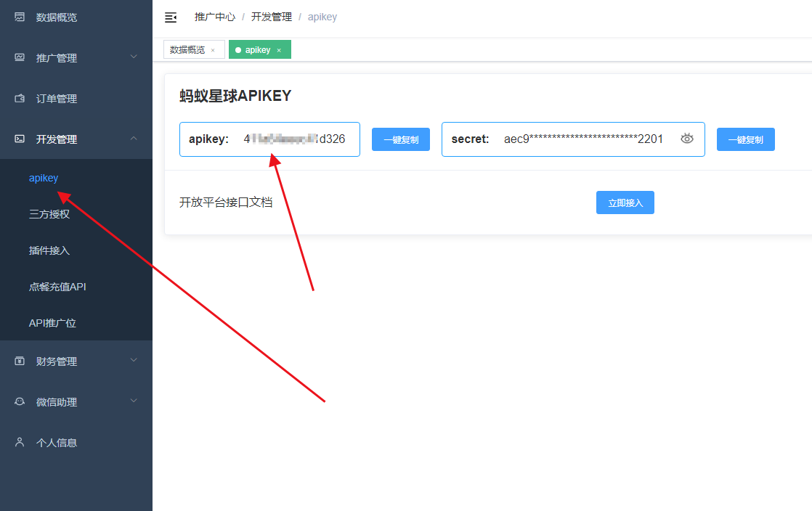The image size is (812, 511).
Task: Click the 立即接入 button
Action: coord(625,203)
